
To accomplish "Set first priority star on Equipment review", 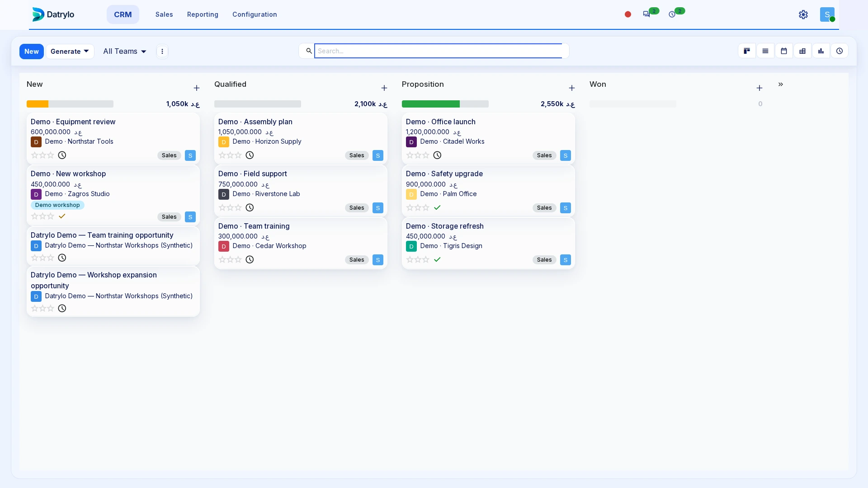I will [35, 155].
